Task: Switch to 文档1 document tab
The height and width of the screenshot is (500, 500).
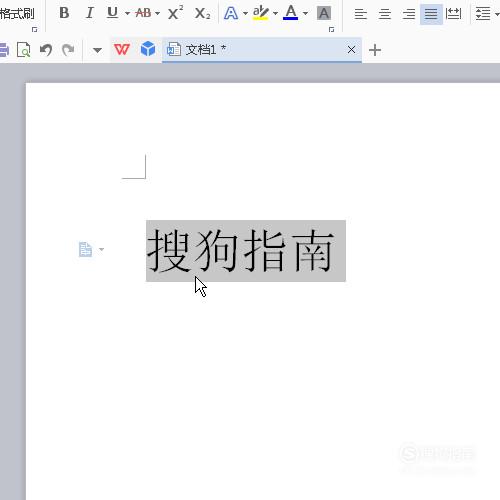Action: [x=262, y=50]
